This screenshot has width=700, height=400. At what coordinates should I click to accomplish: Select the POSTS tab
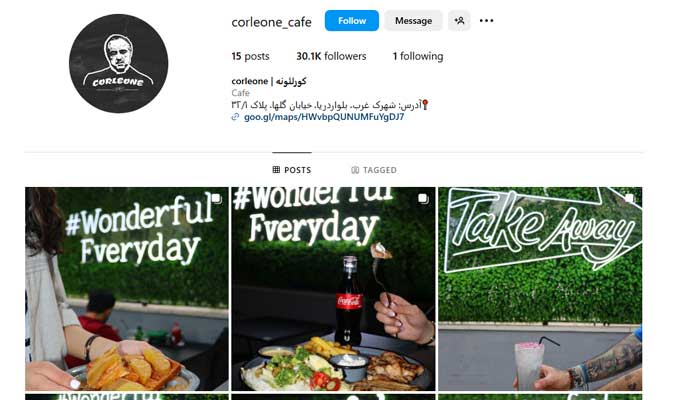pos(292,170)
